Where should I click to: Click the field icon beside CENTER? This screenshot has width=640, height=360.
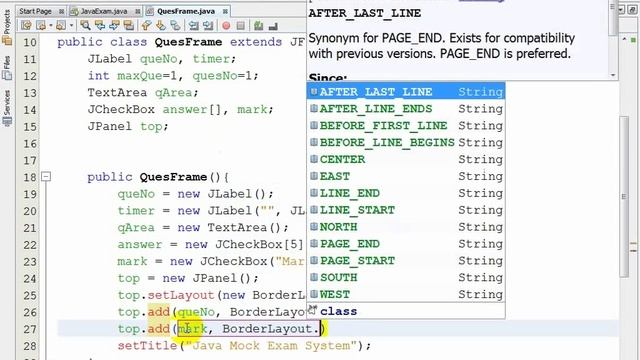[314, 159]
